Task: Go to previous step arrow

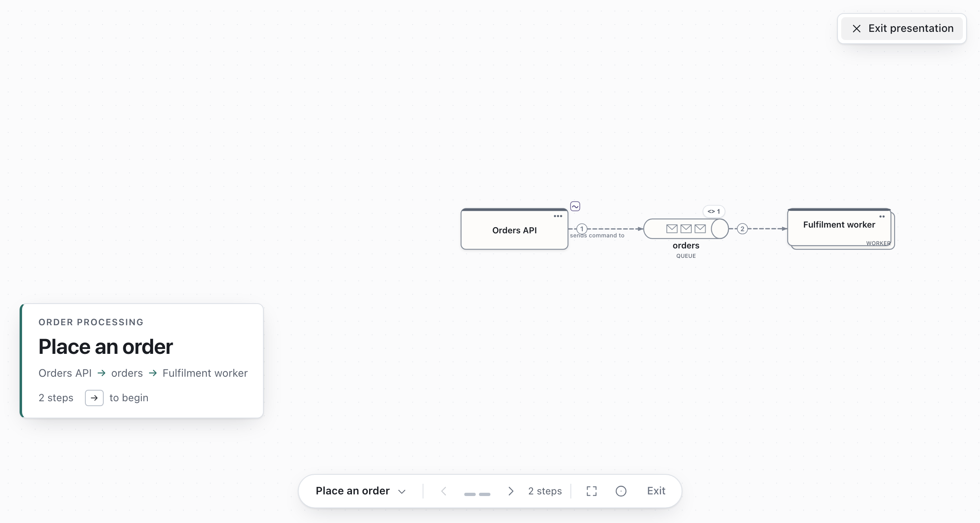Action: click(444, 491)
